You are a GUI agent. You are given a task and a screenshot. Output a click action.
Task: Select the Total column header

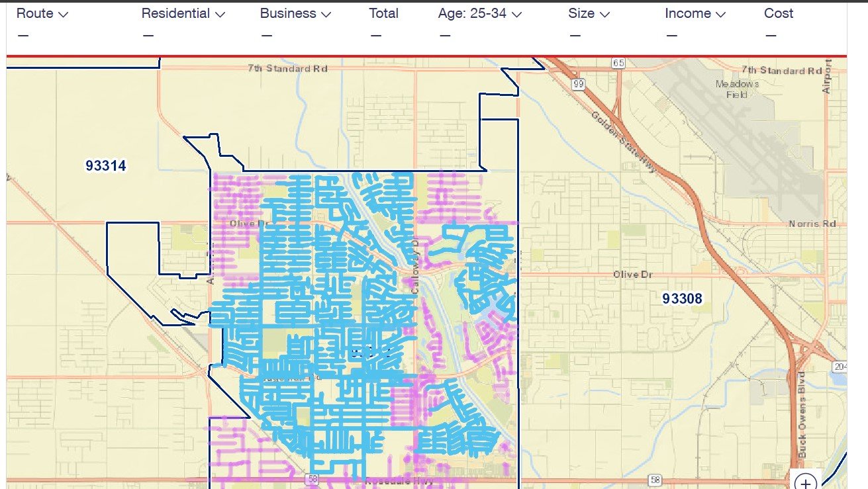point(384,14)
